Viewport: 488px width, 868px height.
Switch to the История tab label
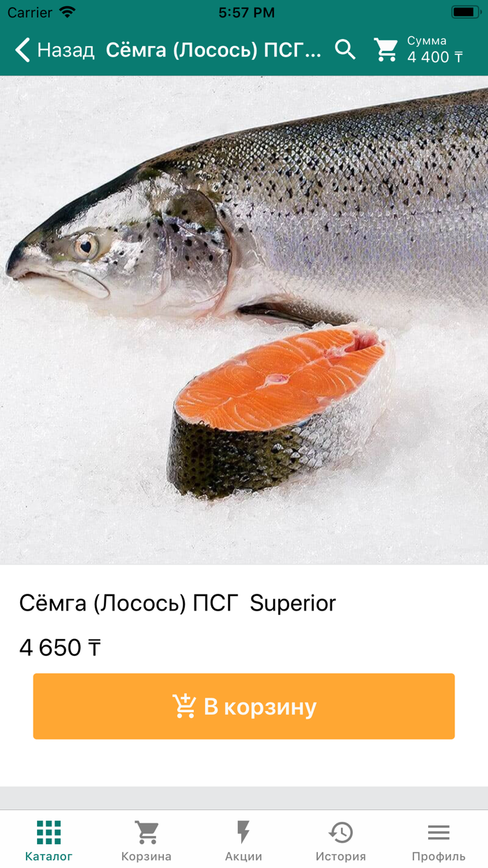point(341,856)
